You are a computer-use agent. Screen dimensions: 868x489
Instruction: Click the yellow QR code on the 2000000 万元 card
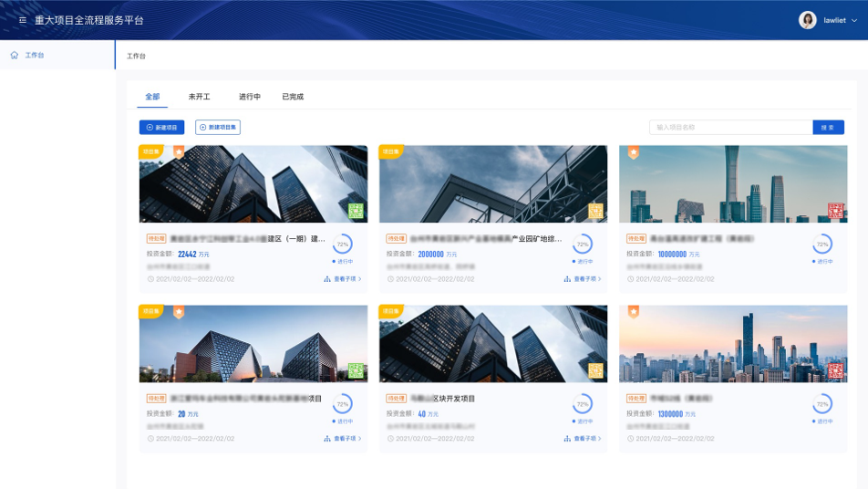pyautogui.click(x=595, y=211)
